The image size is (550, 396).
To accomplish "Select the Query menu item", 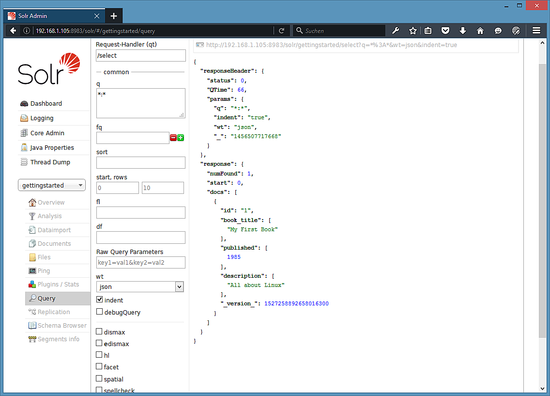I will pyautogui.click(x=58, y=298).
